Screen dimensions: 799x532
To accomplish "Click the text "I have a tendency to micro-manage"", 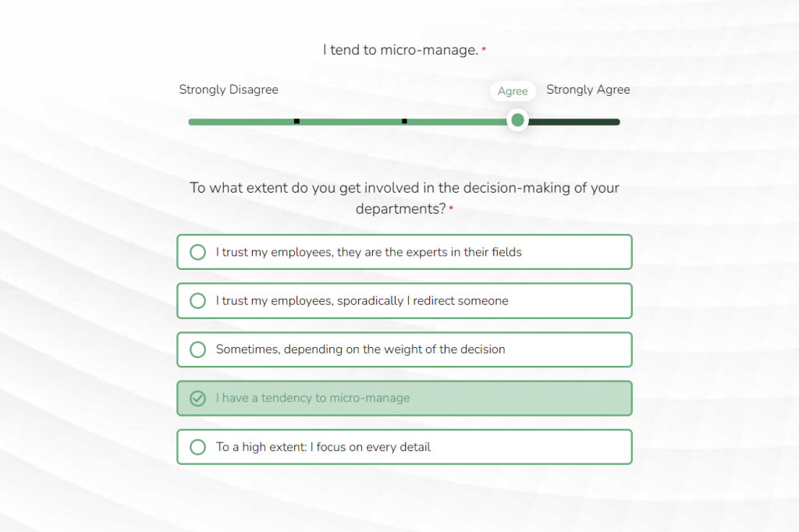I will tap(313, 399).
